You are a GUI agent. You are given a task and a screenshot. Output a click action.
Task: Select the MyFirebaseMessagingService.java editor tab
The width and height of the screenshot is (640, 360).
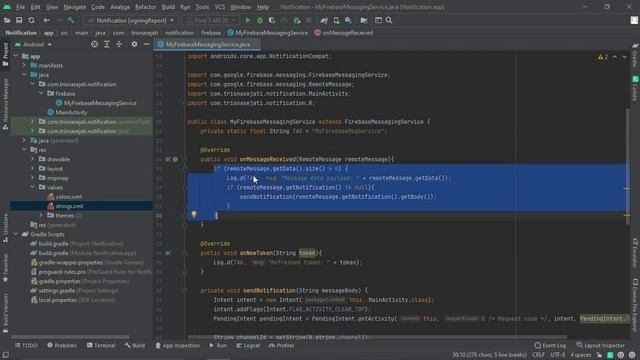click(x=207, y=44)
